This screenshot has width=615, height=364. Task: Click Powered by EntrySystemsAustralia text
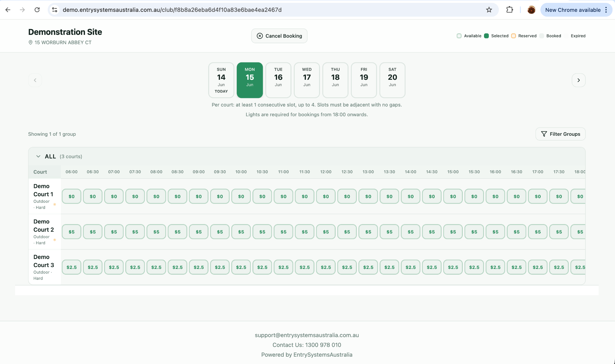coord(307,355)
